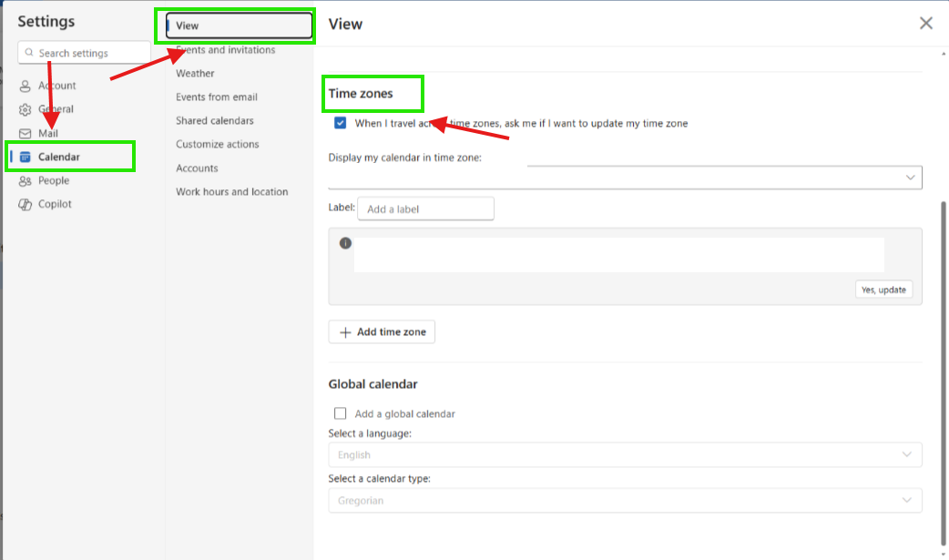
Task: Open Events from email settings
Action: coord(217,97)
